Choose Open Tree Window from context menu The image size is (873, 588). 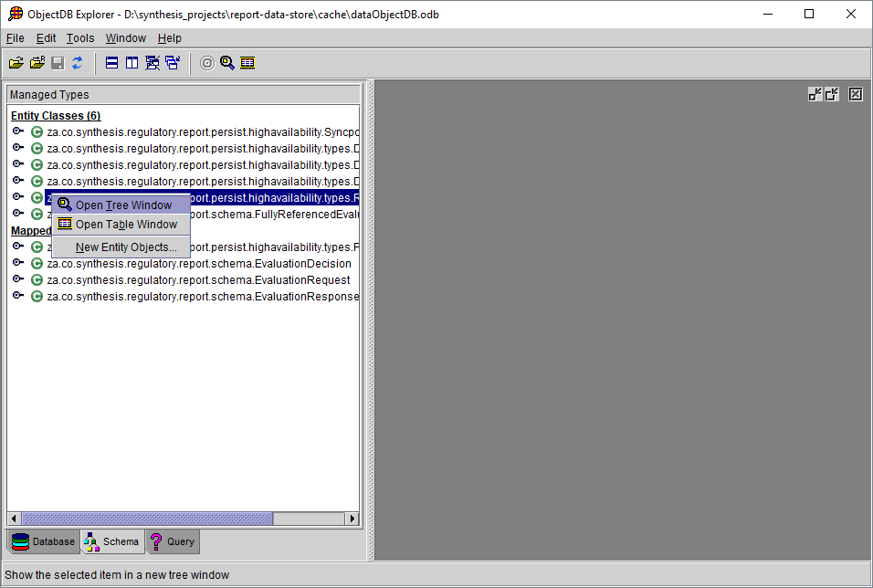coord(121,205)
